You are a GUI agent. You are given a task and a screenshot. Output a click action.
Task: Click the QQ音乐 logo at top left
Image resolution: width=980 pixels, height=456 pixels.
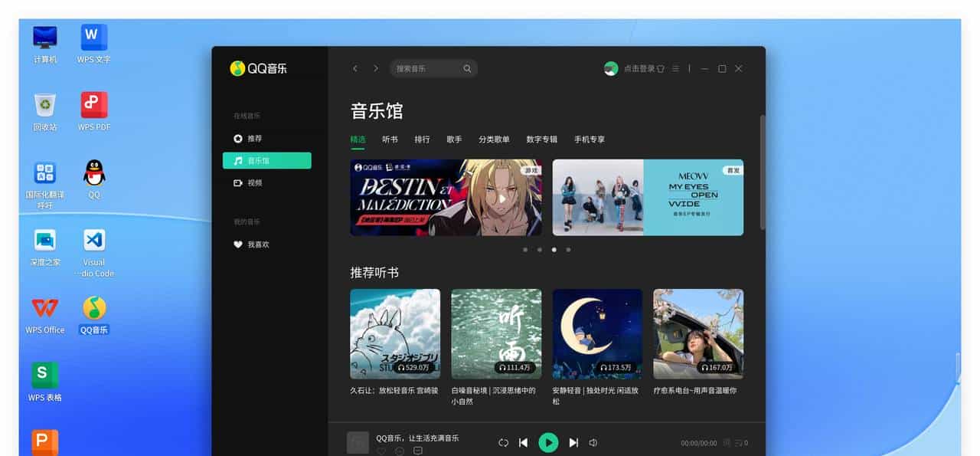[x=258, y=68]
